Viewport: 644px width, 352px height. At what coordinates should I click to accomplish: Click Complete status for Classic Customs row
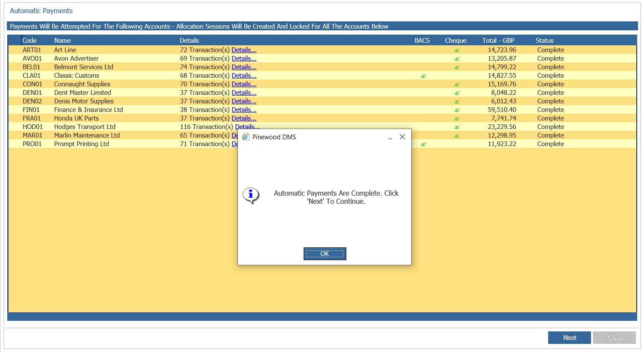click(x=550, y=76)
